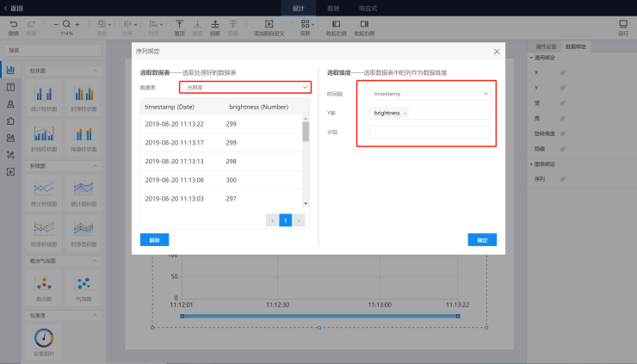Collapse the 折线图 section
The image size is (637, 364).
point(95,166)
